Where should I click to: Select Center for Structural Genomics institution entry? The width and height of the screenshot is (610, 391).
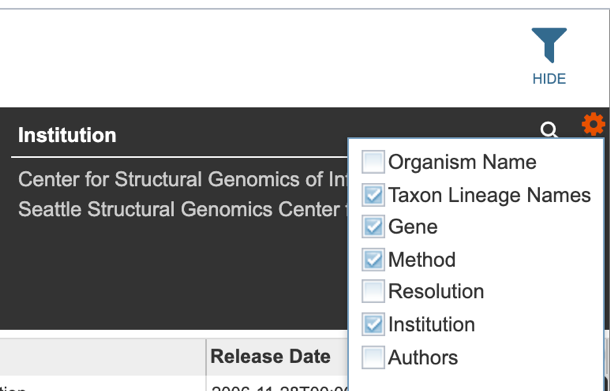pos(183,179)
